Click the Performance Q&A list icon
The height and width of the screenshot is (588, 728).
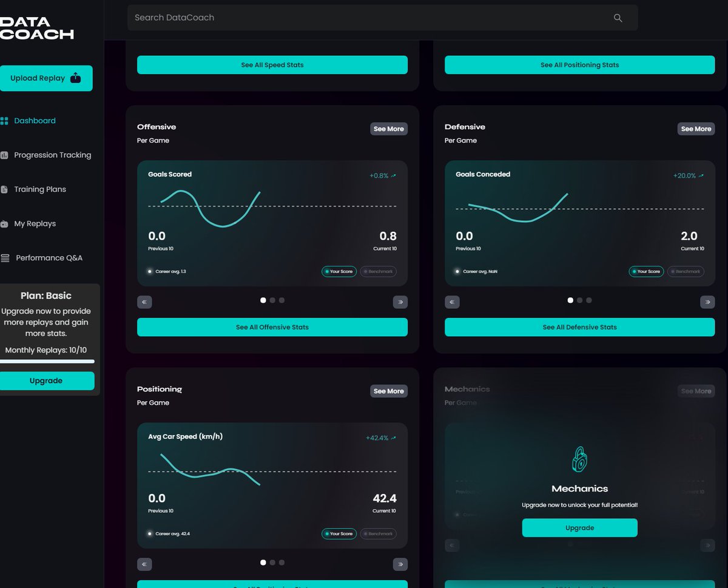(5, 257)
